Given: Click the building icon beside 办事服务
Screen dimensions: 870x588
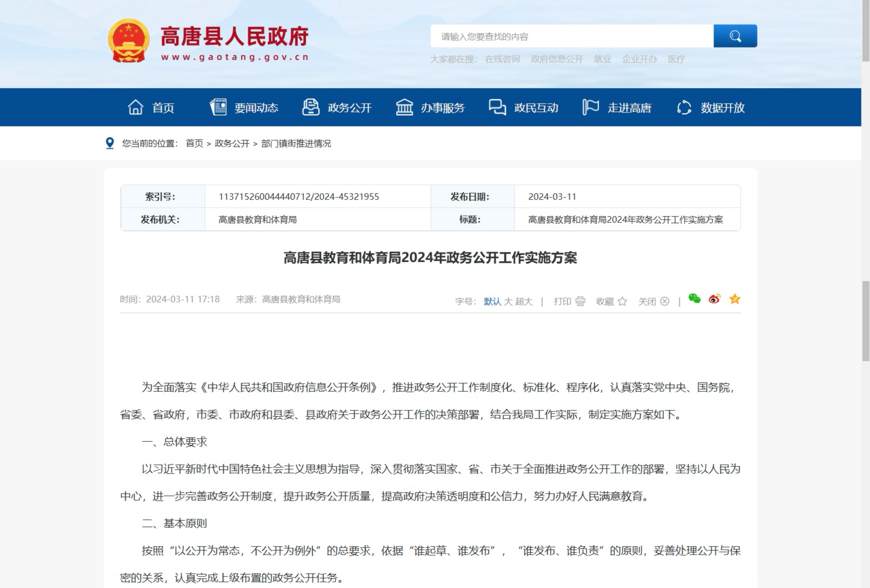Looking at the screenshot, I should pos(404,107).
